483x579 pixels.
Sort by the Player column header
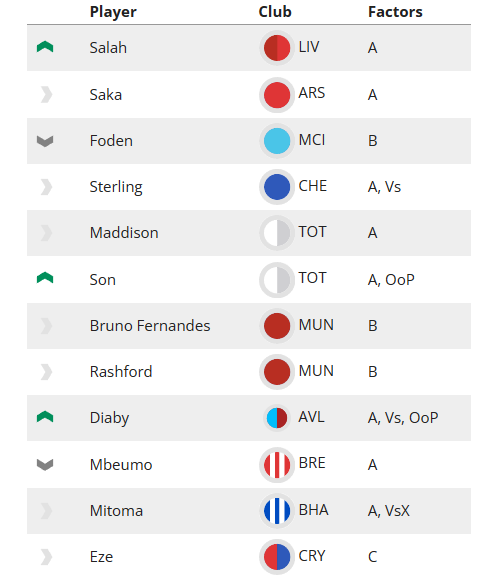[x=113, y=12]
